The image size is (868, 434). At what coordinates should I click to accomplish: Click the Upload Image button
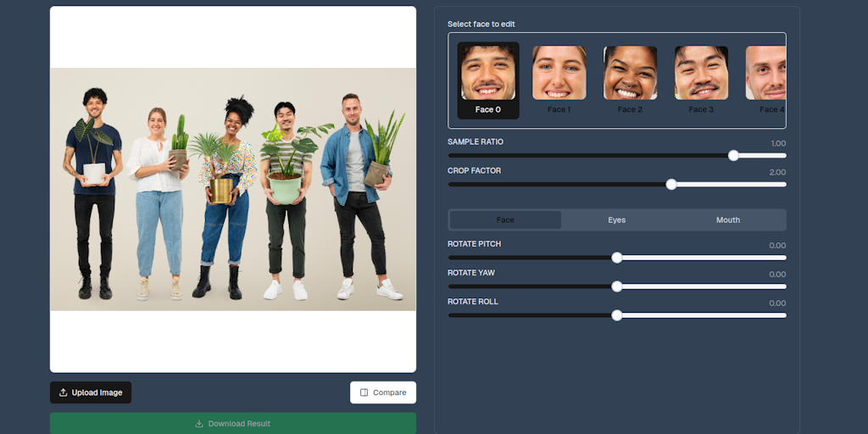tap(91, 392)
